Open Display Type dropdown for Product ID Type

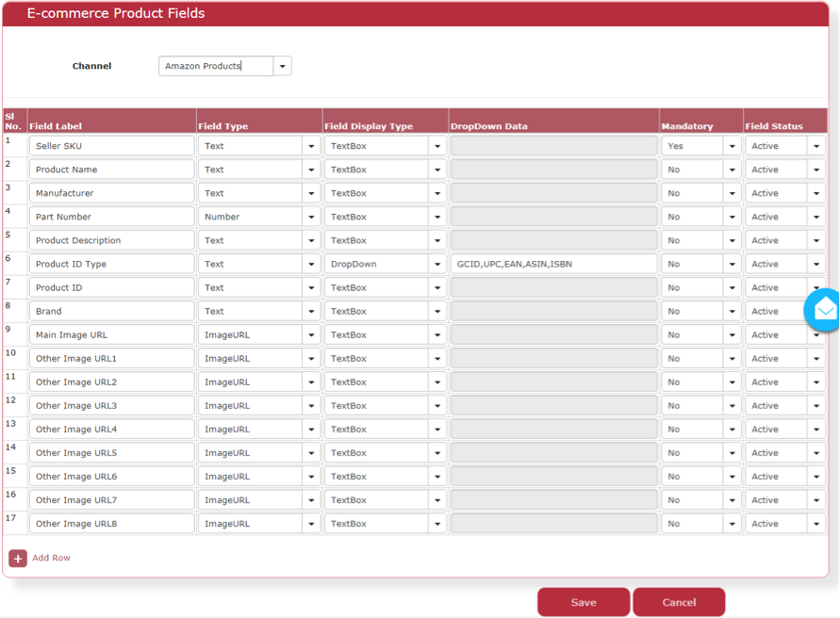tap(437, 264)
